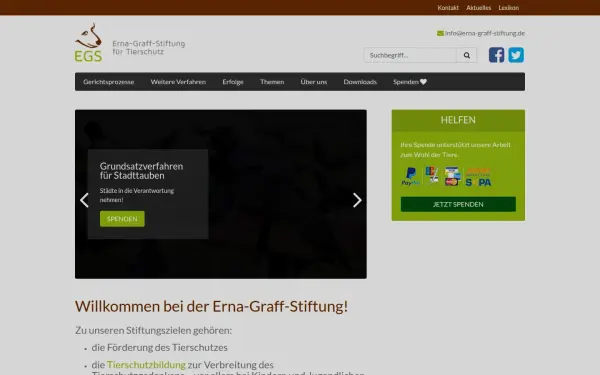Click 'Ihre Spende unterstützt unsere Arbeit' text
Image resolution: width=600 pixels, height=375 pixels.
455,145
